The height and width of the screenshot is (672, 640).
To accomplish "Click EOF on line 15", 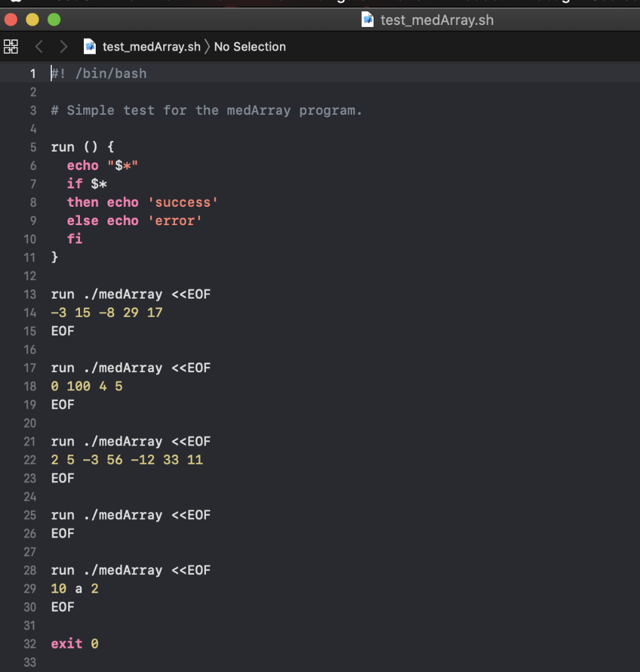I will tap(62, 331).
